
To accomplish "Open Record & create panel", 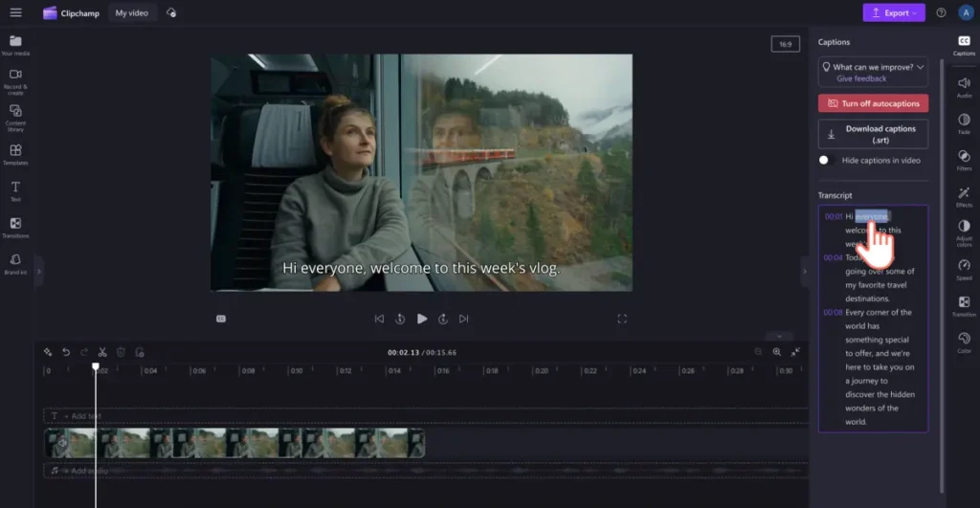I will click(x=15, y=81).
